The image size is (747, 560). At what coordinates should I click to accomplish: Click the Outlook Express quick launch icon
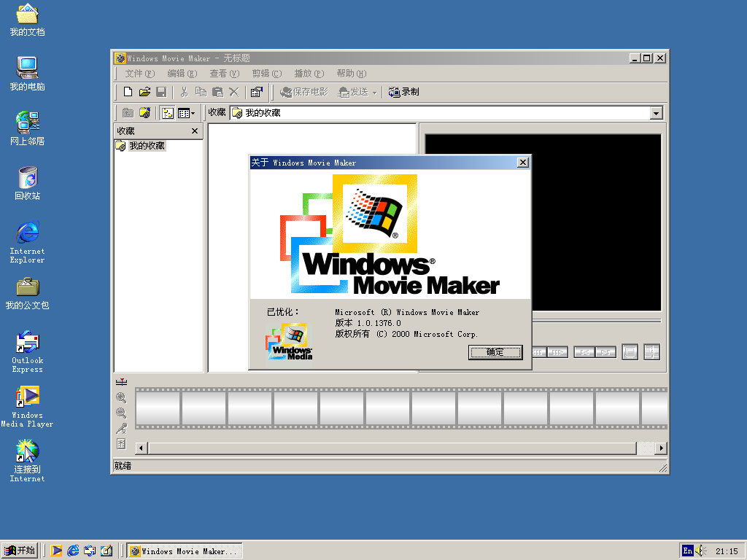point(90,551)
